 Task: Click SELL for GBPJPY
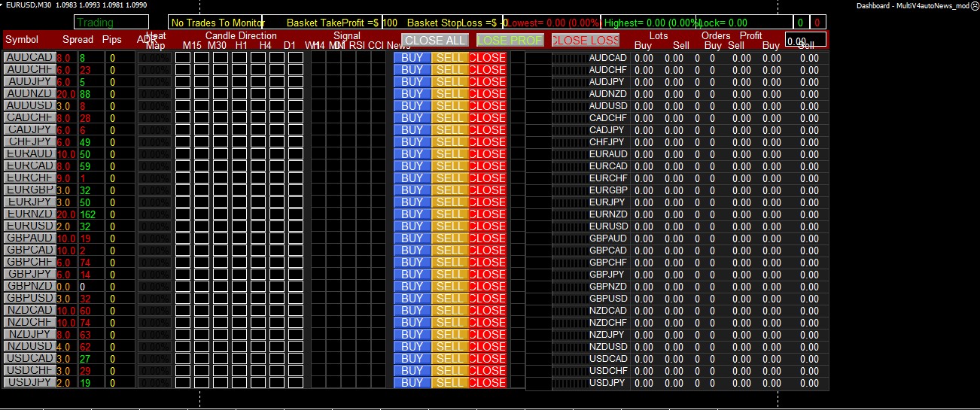[450, 274]
